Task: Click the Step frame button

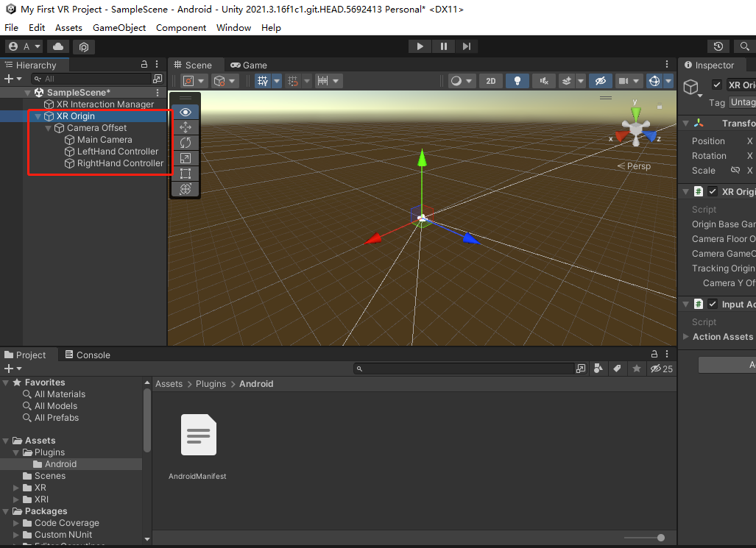Action: tap(467, 46)
